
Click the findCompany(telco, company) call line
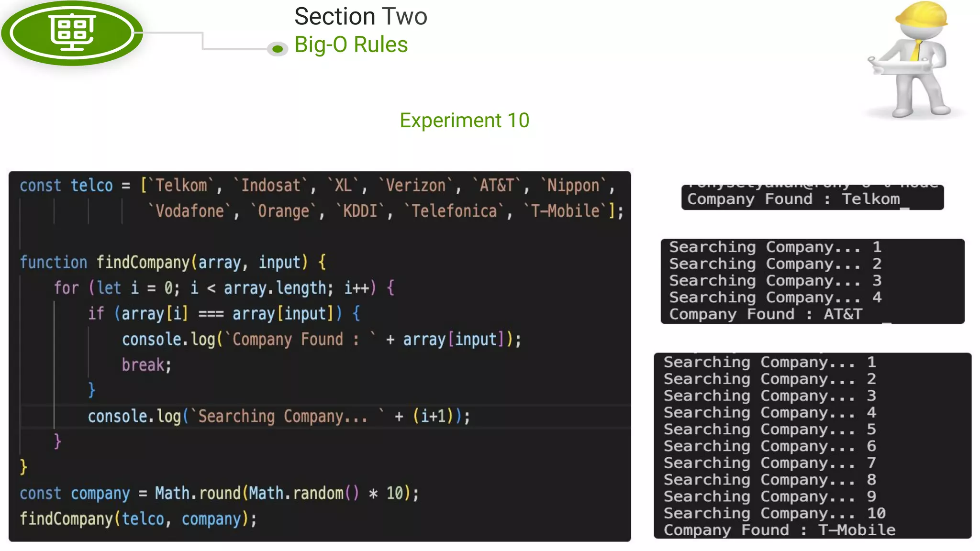pyautogui.click(x=138, y=519)
